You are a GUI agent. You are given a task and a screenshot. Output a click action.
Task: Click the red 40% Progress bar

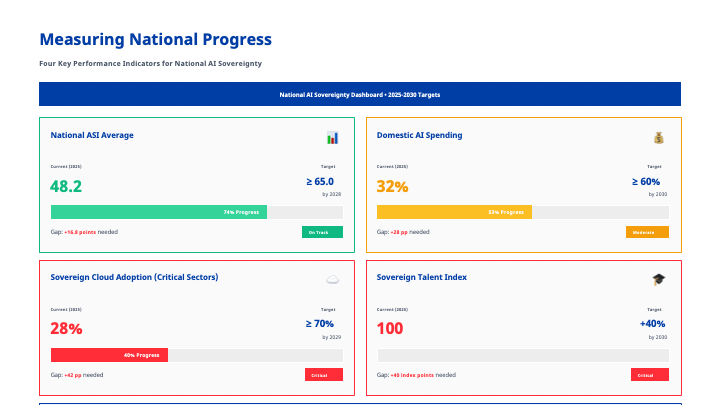(x=109, y=355)
